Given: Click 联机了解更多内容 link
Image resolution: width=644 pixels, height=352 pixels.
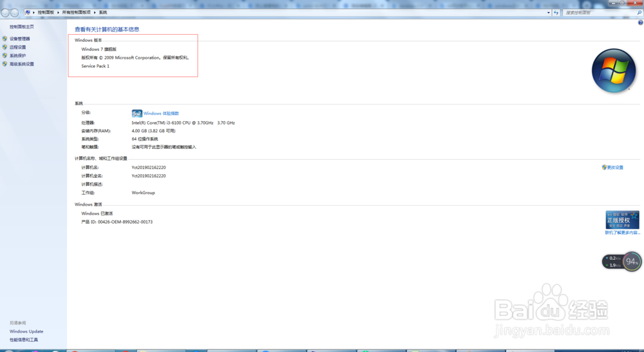Looking at the screenshot, I should coord(622,233).
